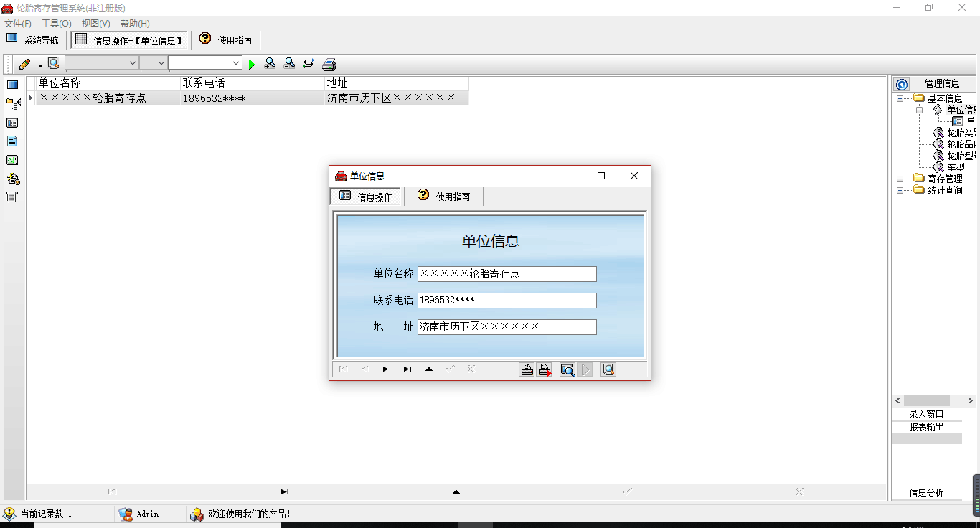This screenshot has height=528, width=980.
Task: Click the print preview magnifier icon in dialog
Action: click(x=567, y=369)
